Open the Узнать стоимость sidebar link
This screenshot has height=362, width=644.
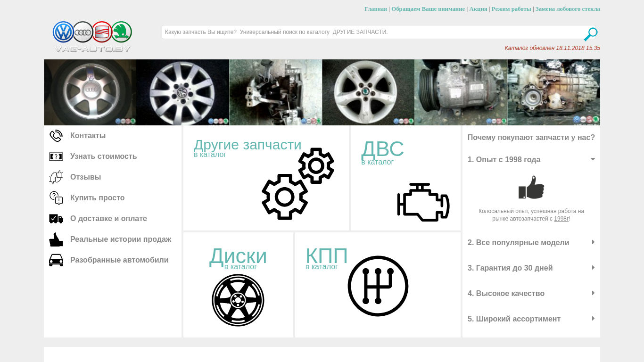pyautogui.click(x=103, y=156)
